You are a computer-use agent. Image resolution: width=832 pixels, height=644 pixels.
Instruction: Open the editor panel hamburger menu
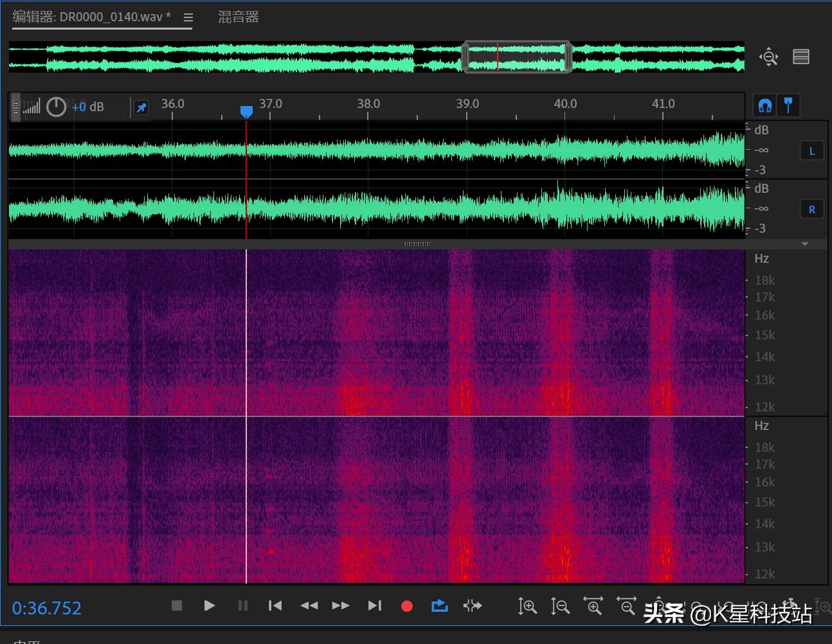(188, 18)
